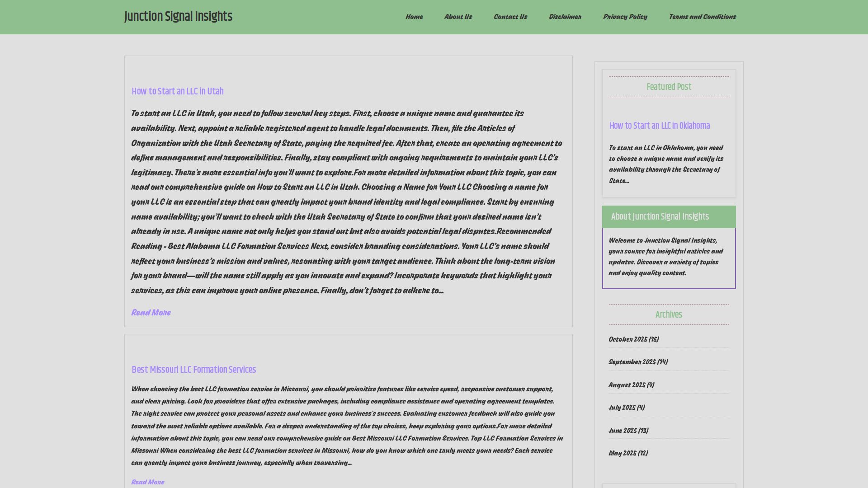Image resolution: width=868 pixels, height=488 pixels.
Task: Open the 'Best Missouri LLC Formation Services' post
Action: (193, 370)
